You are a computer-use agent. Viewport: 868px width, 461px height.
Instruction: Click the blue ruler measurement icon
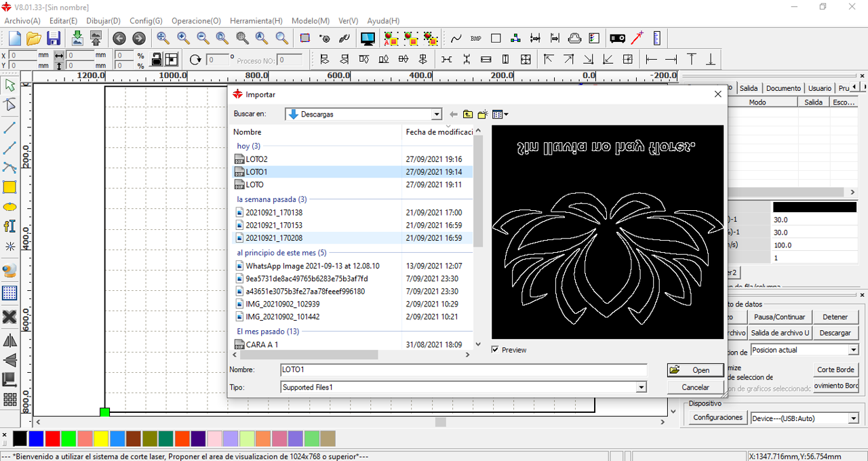[656, 39]
